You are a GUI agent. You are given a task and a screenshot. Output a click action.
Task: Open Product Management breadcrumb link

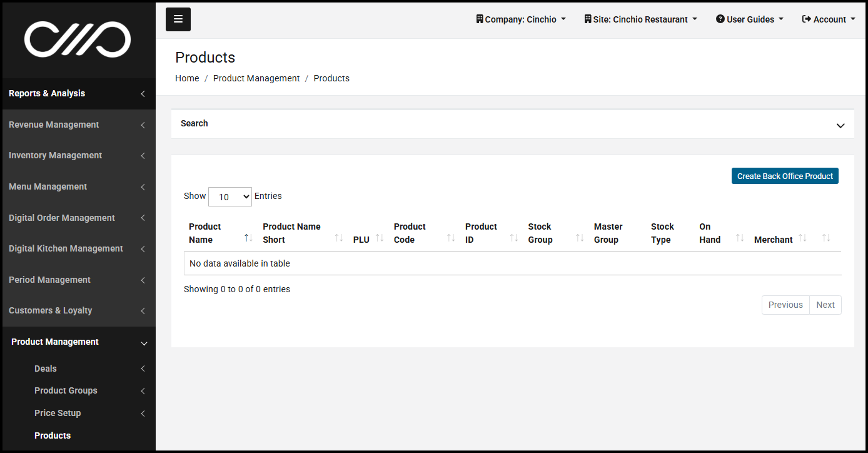click(256, 78)
